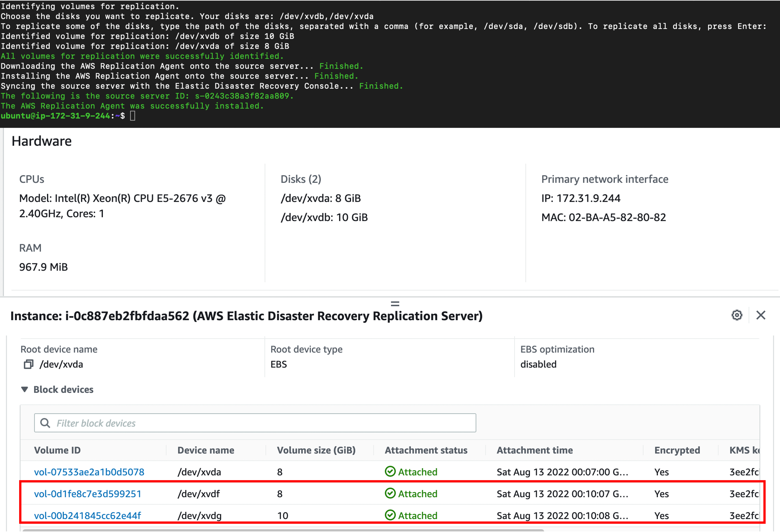780x532 pixels.
Task: Select MAC 02-BA-A5-82-80-82 text
Action: 603,217
